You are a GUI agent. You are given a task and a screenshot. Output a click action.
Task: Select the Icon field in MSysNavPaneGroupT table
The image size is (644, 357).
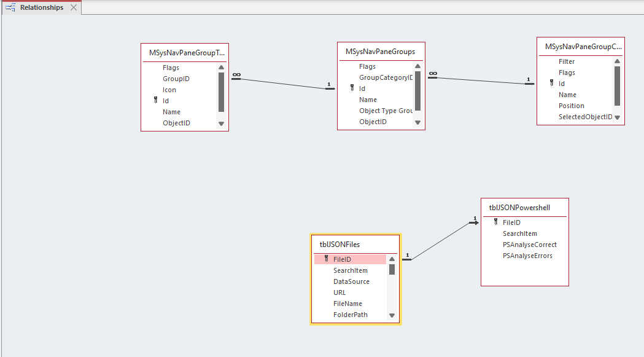169,90
